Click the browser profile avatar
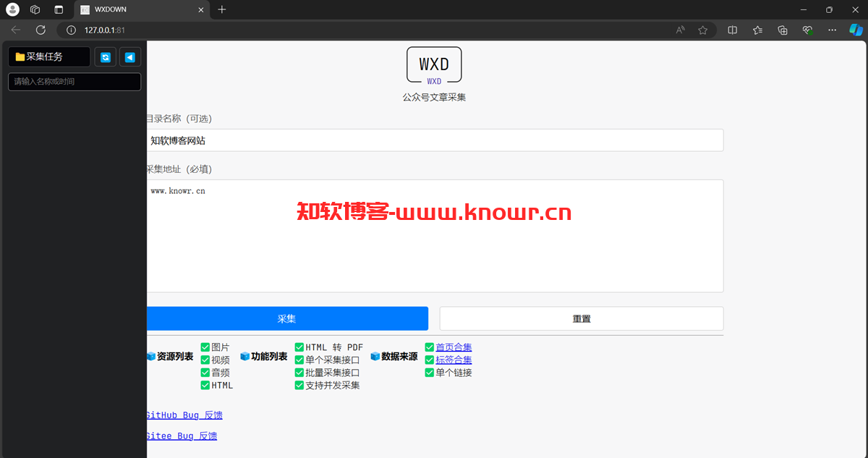 12,9
